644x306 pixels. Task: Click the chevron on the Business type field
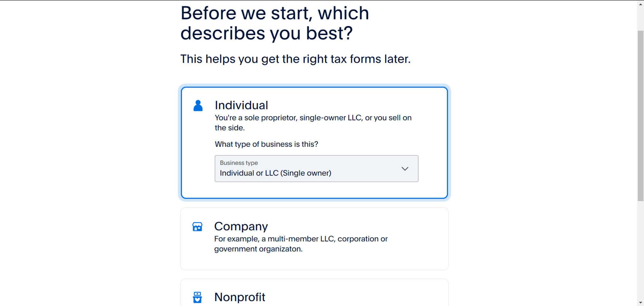tap(405, 168)
